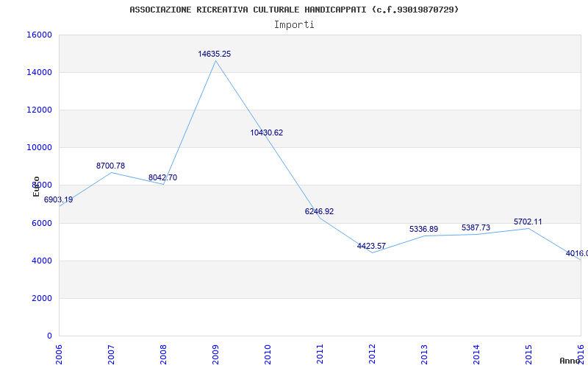Click the 2012 x-axis year label
588x368 pixels.
pos(372,355)
